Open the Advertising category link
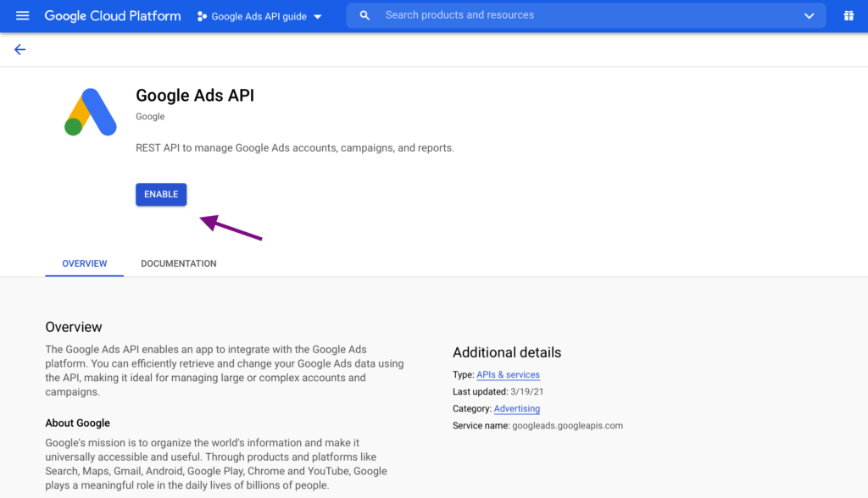 (517, 408)
